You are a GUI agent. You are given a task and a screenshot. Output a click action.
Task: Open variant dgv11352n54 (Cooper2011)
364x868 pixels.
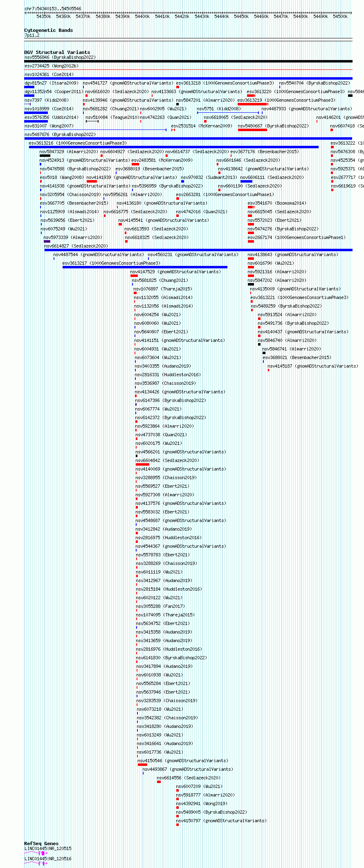click(54, 91)
